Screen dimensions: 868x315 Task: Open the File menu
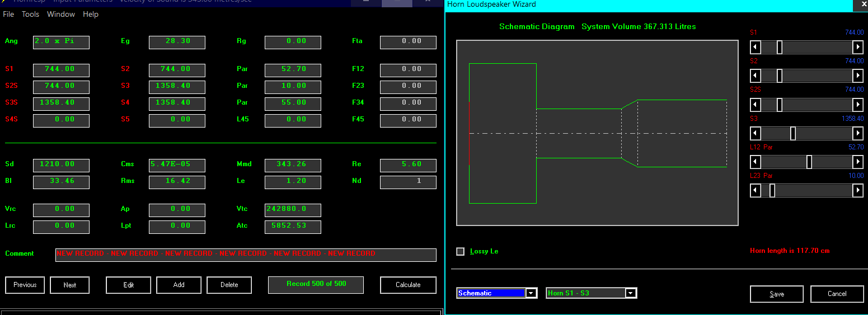[x=8, y=14]
